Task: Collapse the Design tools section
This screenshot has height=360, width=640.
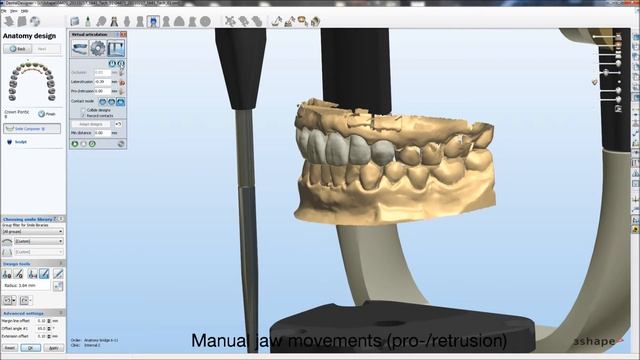Action: (x=61, y=263)
